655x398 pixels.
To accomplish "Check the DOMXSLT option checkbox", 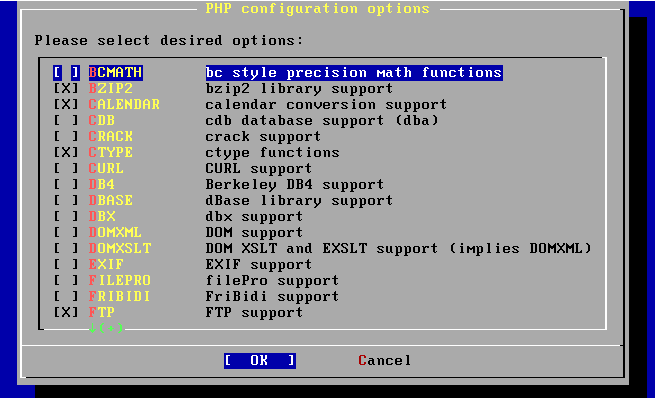I will pos(66,248).
